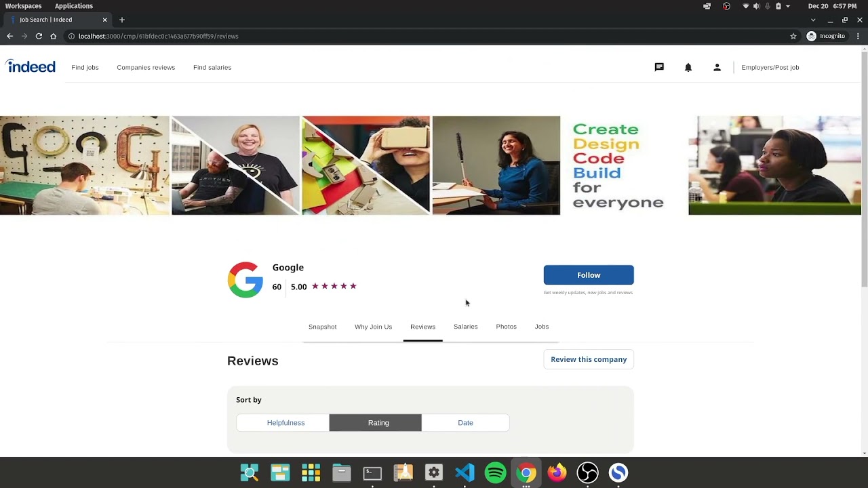Click the "Create Design Code Build" banner image

click(x=618, y=165)
